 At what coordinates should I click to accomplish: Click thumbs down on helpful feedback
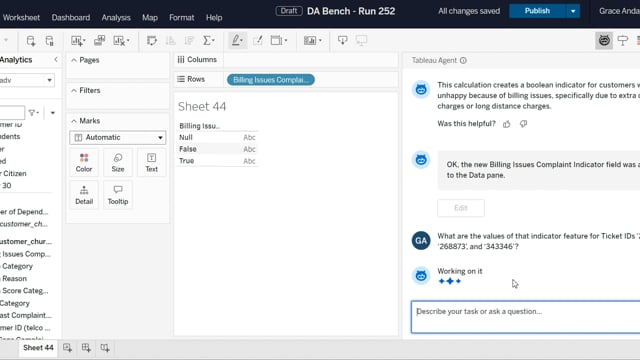pos(523,124)
